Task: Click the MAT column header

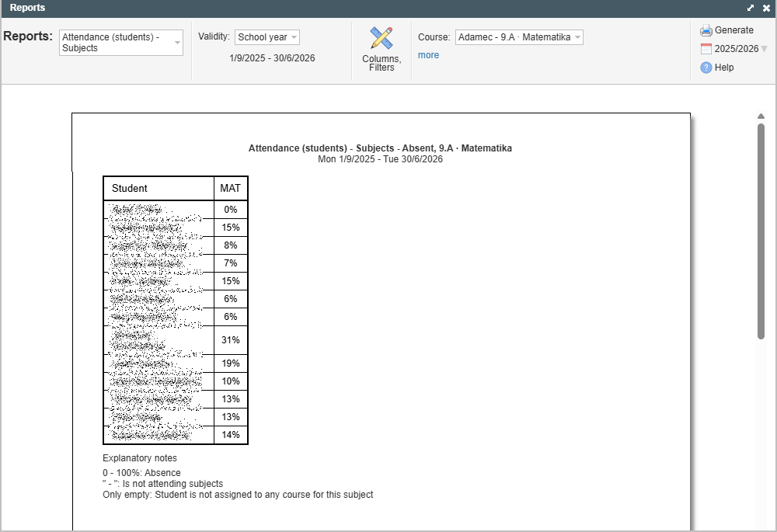Action: [x=231, y=189]
